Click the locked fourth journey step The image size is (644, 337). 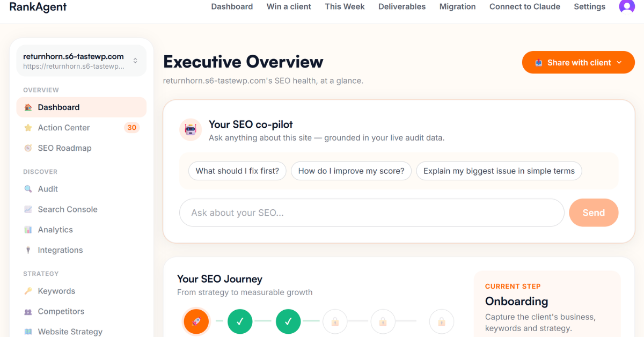(x=335, y=321)
